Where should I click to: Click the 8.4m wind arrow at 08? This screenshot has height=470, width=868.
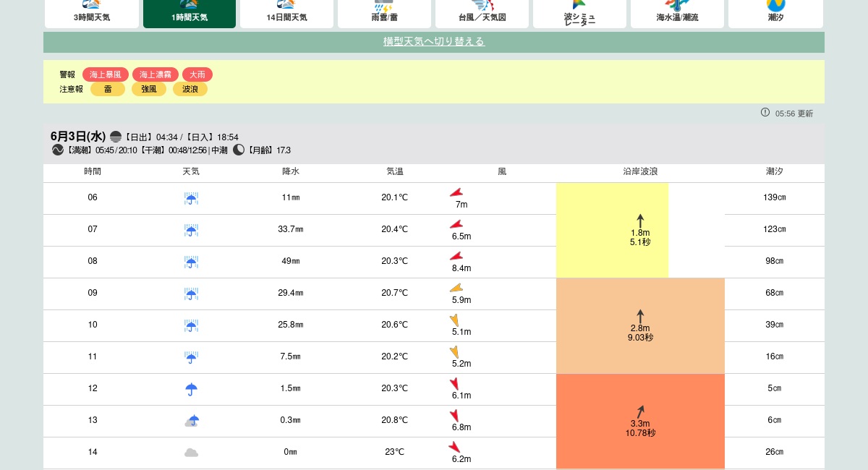pyautogui.click(x=456, y=256)
